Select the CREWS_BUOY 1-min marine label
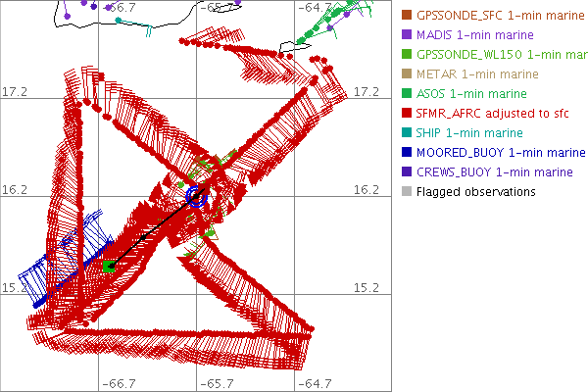The width and height of the screenshot is (588, 392). [494, 171]
